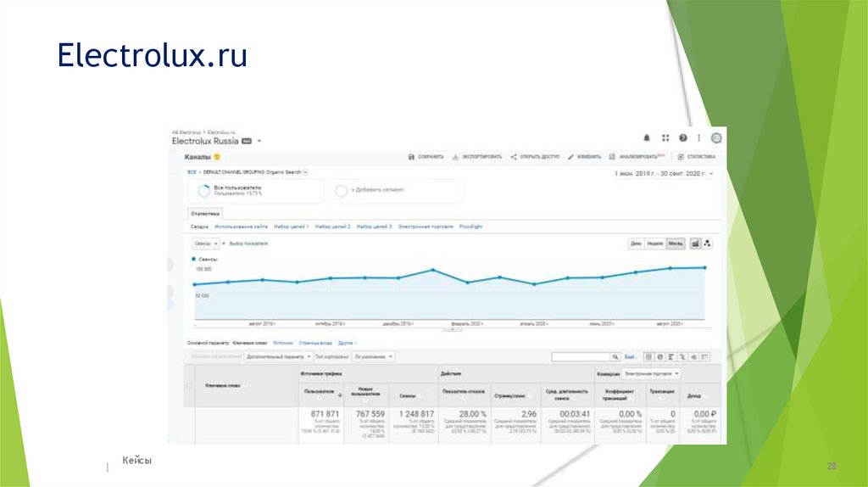Select the motion chart bubbles icon

click(707, 243)
